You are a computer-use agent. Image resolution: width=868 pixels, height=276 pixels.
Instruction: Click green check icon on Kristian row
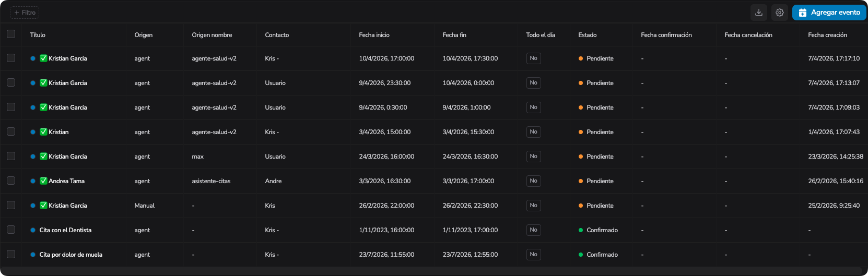[43, 132]
